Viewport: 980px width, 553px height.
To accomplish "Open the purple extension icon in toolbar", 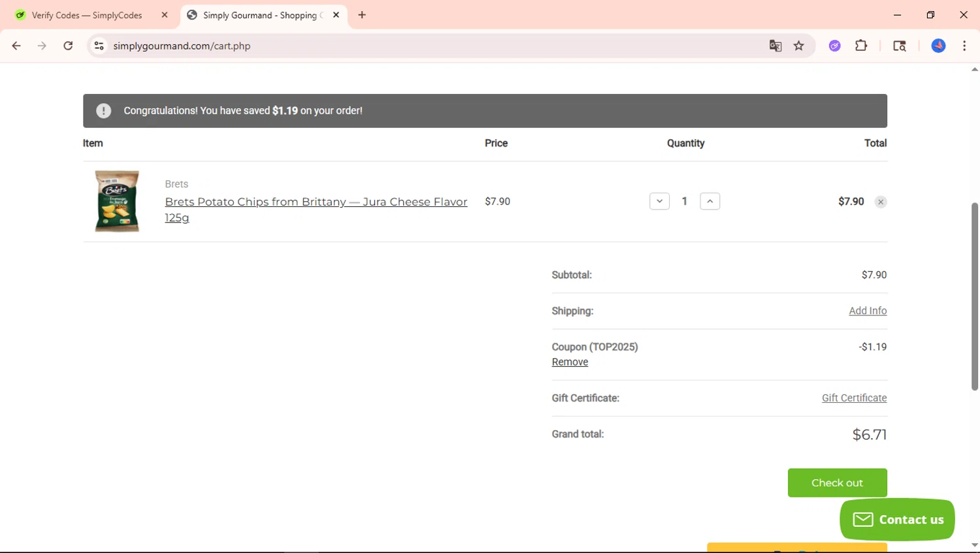I will (835, 46).
